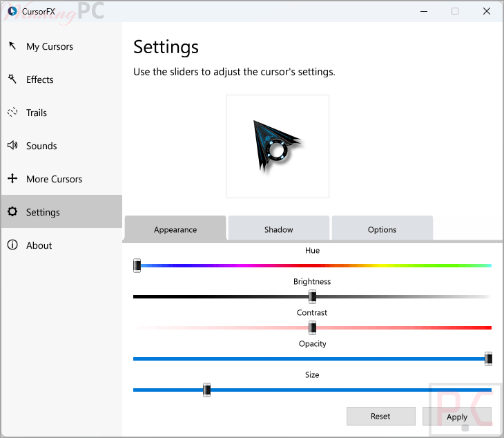Click the About info icon

pyautogui.click(x=12, y=245)
